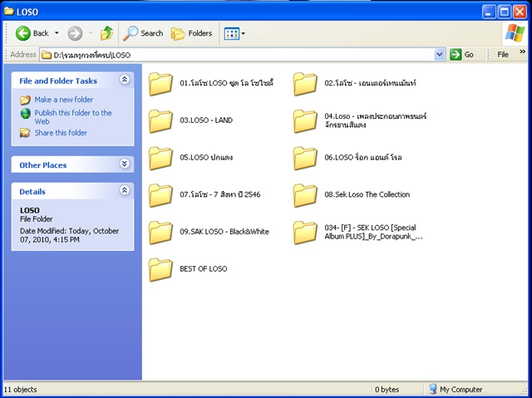Viewport: 532px width, 398px height.
Task: Click the 03.LOSO - LAND name text
Action: pyautogui.click(x=206, y=120)
